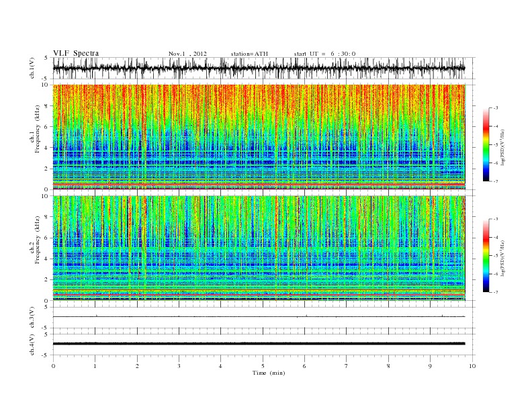
Task: Click the ch.3 voltage trace panel
Action: [264, 318]
